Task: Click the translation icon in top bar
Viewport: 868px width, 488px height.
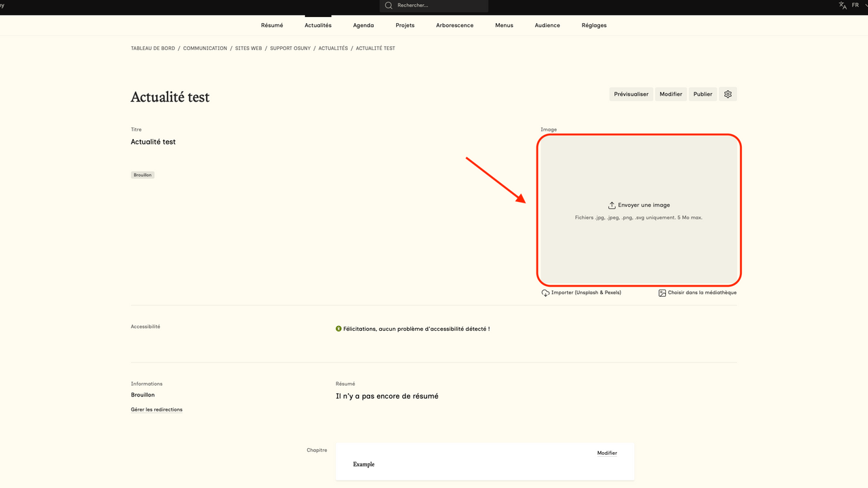Action: 842,5
